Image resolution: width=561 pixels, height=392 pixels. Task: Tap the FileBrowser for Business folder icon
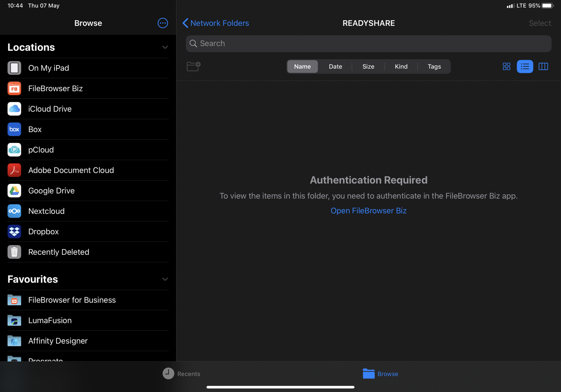coord(14,300)
